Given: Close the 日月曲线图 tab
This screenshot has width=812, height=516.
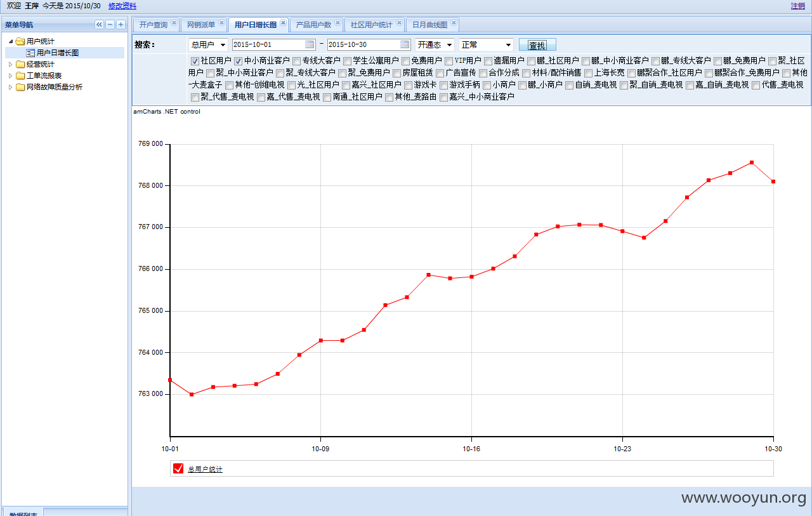Looking at the screenshot, I should point(454,23).
